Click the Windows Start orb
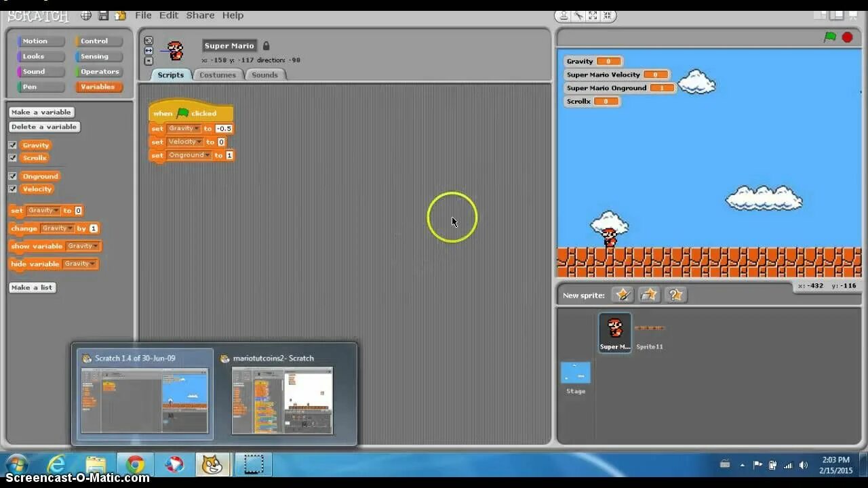This screenshot has height=488, width=868. 17,465
